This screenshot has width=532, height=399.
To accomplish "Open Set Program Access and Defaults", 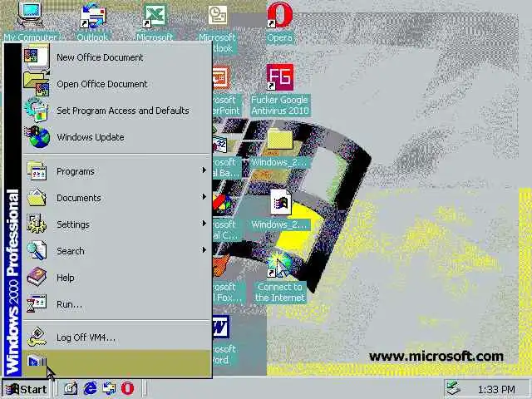I will coord(117,111).
